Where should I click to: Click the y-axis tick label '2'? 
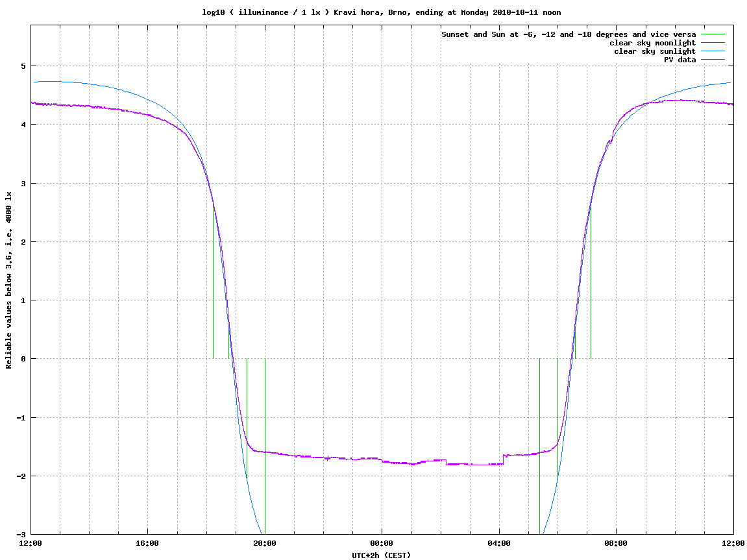pos(23,242)
